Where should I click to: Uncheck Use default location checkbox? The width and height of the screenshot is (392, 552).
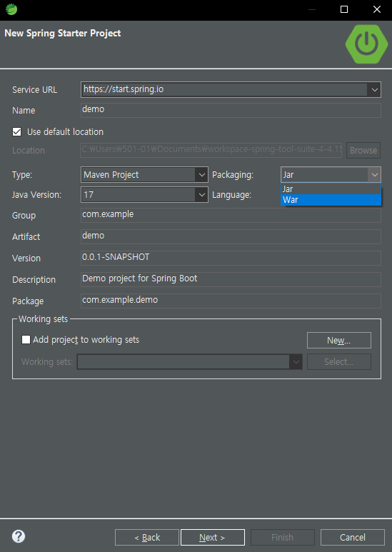pyautogui.click(x=17, y=131)
